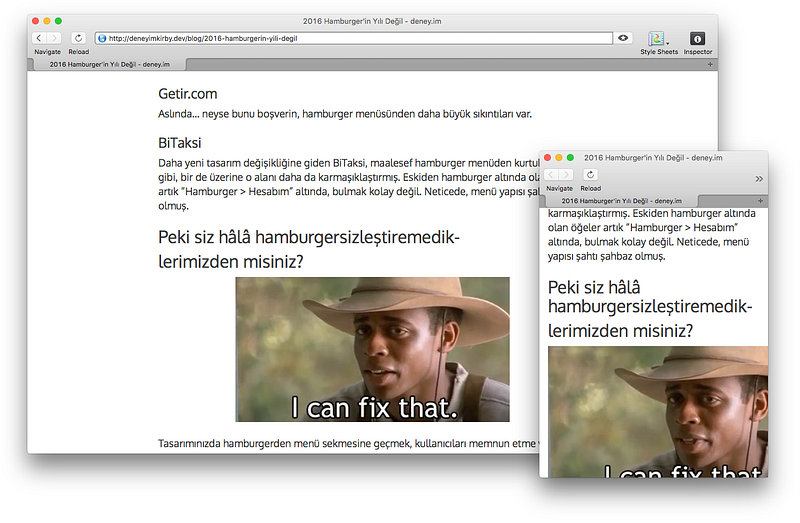The image size is (800, 523).
Task: Click the 'Aslında... neyse bunu boşverin' paragraph
Action: click(x=345, y=114)
